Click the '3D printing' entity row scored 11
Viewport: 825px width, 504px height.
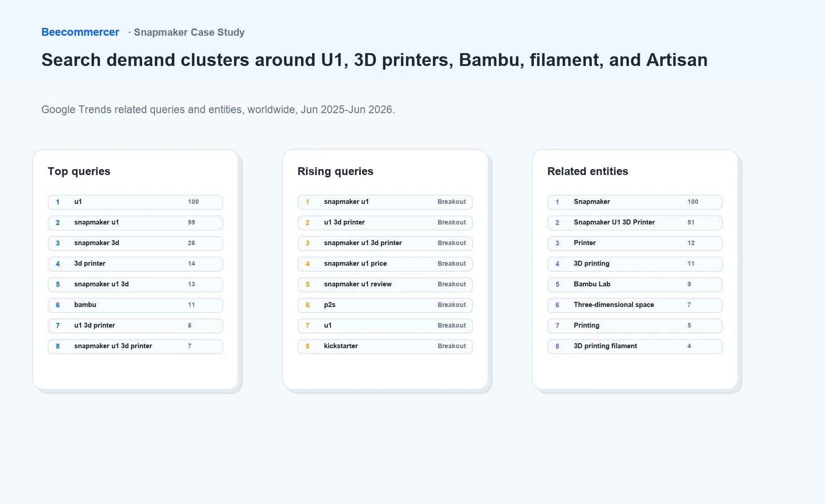[635, 264]
